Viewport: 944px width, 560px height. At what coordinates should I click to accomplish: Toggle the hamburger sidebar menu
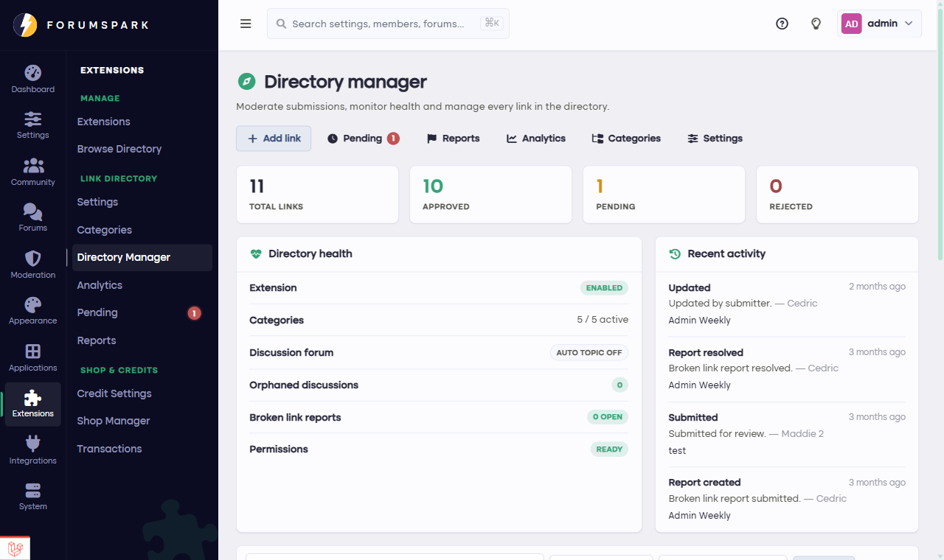[x=246, y=24]
